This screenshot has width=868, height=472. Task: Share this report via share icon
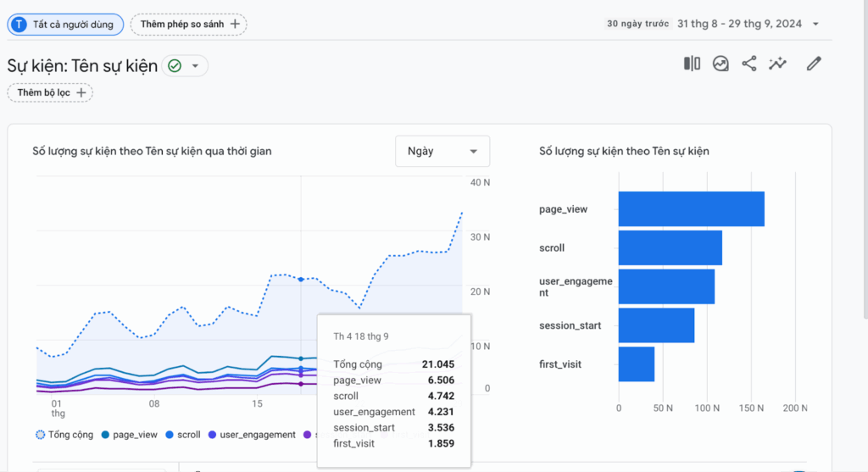tap(749, 64)
